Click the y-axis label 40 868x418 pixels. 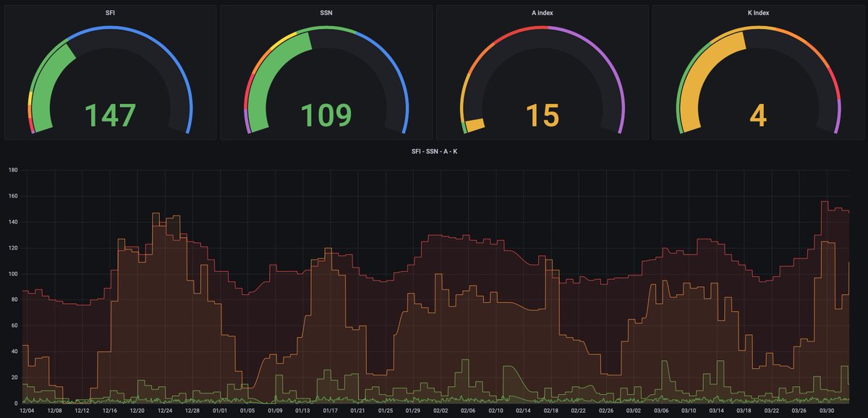point(14,351)
